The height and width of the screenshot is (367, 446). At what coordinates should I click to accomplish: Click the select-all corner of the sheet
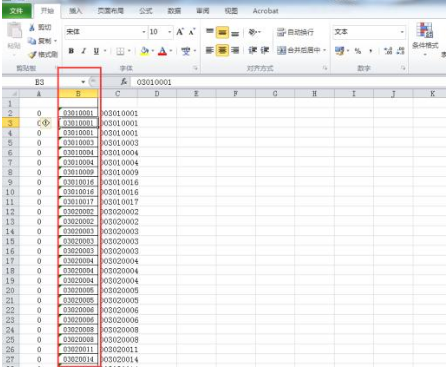point(11,94)
